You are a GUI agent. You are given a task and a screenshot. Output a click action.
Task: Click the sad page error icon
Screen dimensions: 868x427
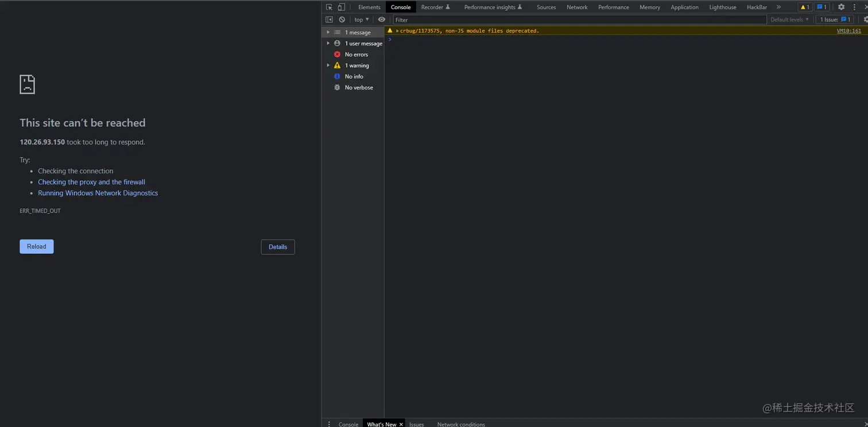pos(28,84)
